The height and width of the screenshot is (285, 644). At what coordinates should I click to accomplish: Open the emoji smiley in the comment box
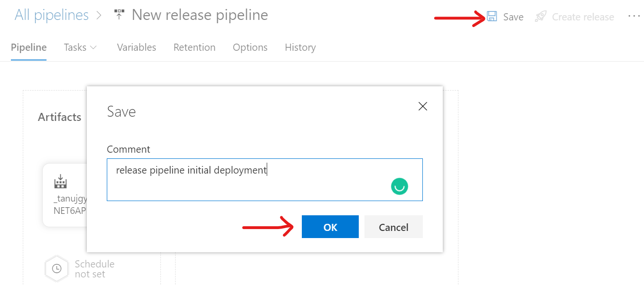(x=399, y=186)
